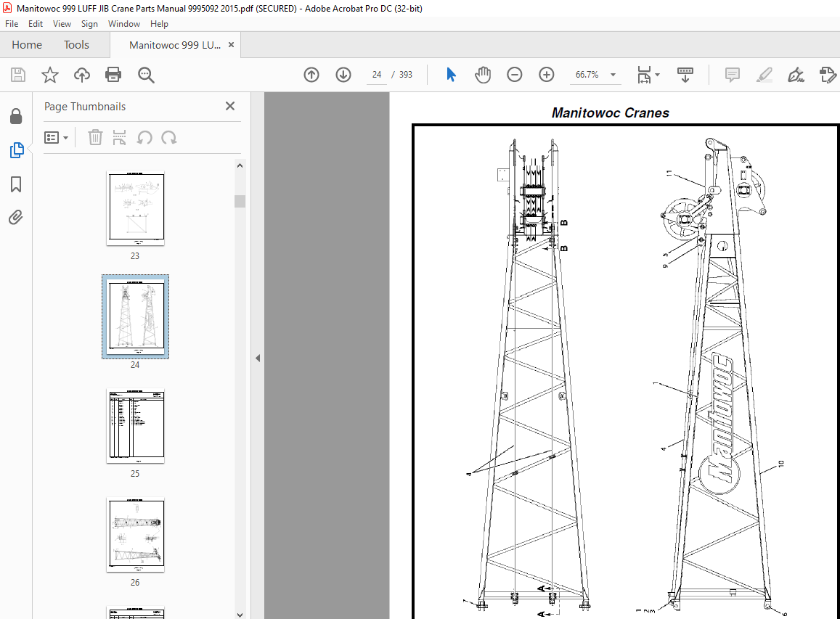Toggle Page Thumbnails panel icon
Image resolution: width=840 pixels, height=619 pixels.
point(17,150)
